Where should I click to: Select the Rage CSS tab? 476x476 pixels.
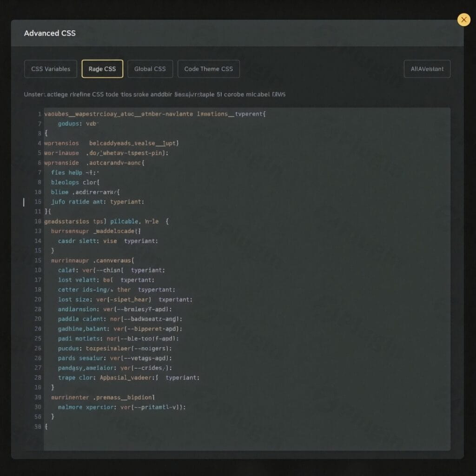coord(102,69)
